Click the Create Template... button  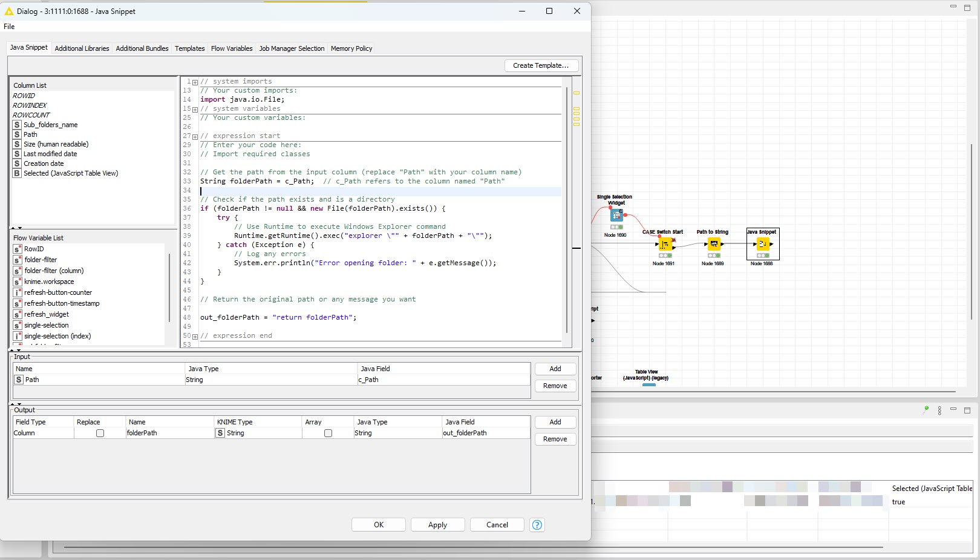click(x=541, y=65)
